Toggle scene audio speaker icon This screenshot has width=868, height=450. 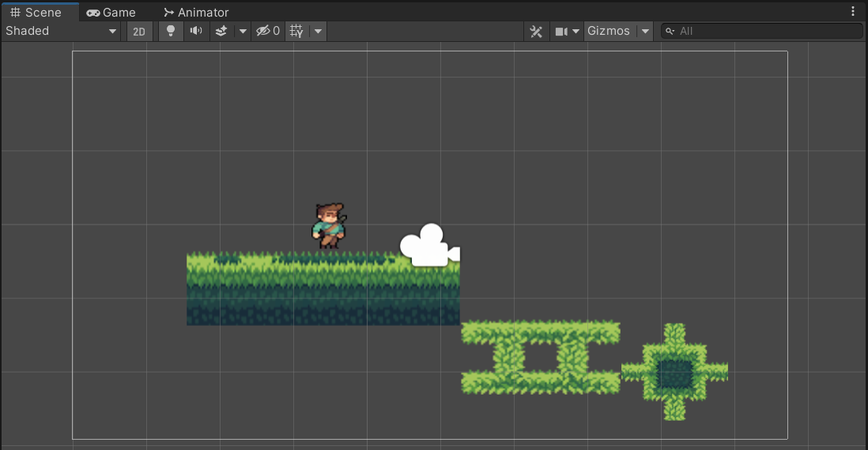pos(196,31)
